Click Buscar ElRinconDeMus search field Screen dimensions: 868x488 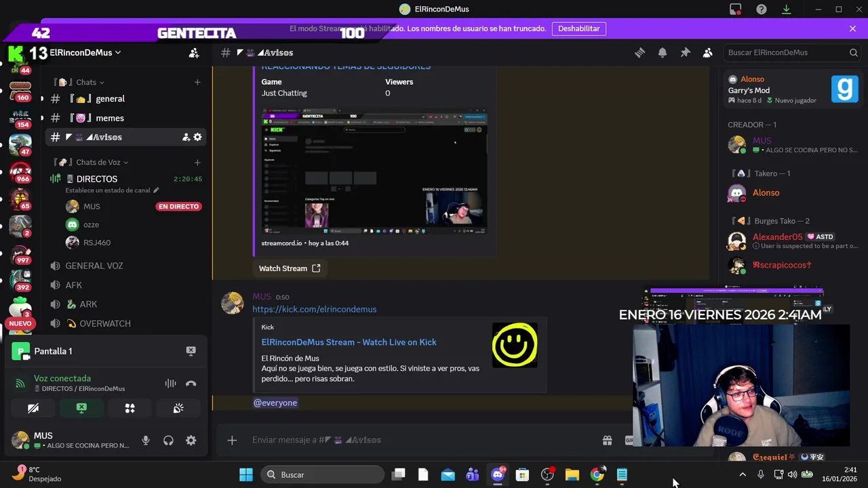pyautogui.click(x=793, y=52)
